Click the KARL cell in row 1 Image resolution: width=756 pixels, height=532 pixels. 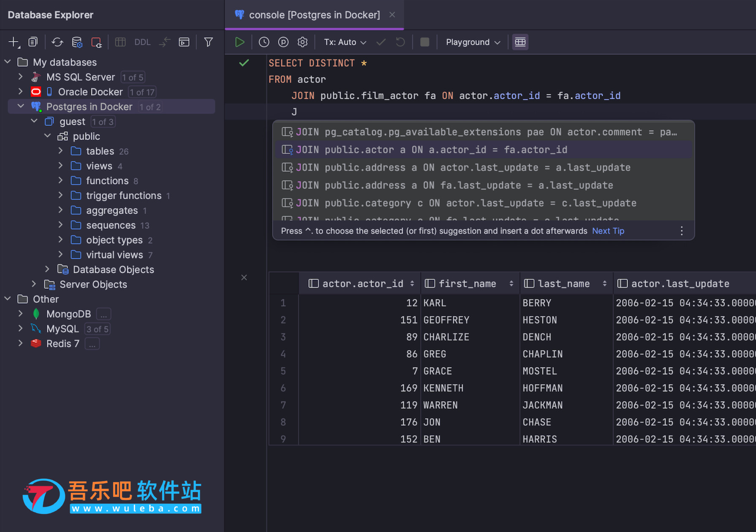click(x=470, y=303)
